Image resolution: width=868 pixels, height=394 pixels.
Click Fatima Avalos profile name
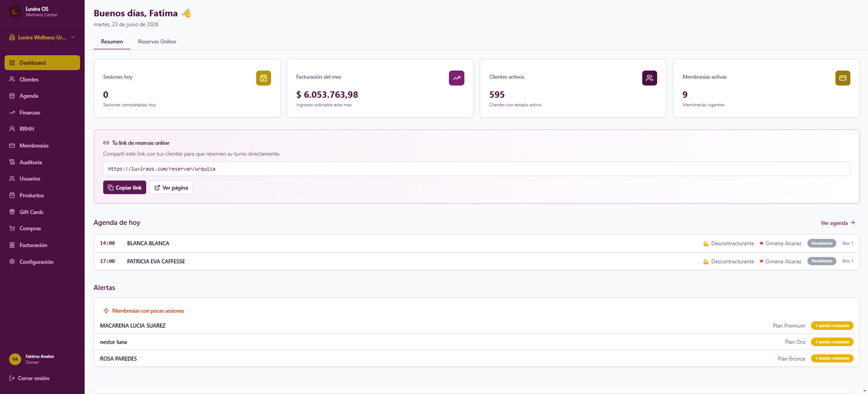click(x=40, y=356)
